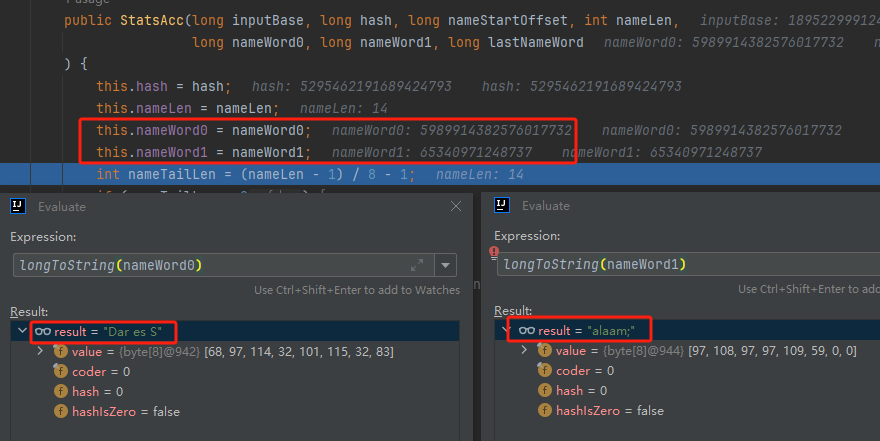Expand value byte[8]@942 array
This screenshot has width=880, height=441.
[40, 351]
